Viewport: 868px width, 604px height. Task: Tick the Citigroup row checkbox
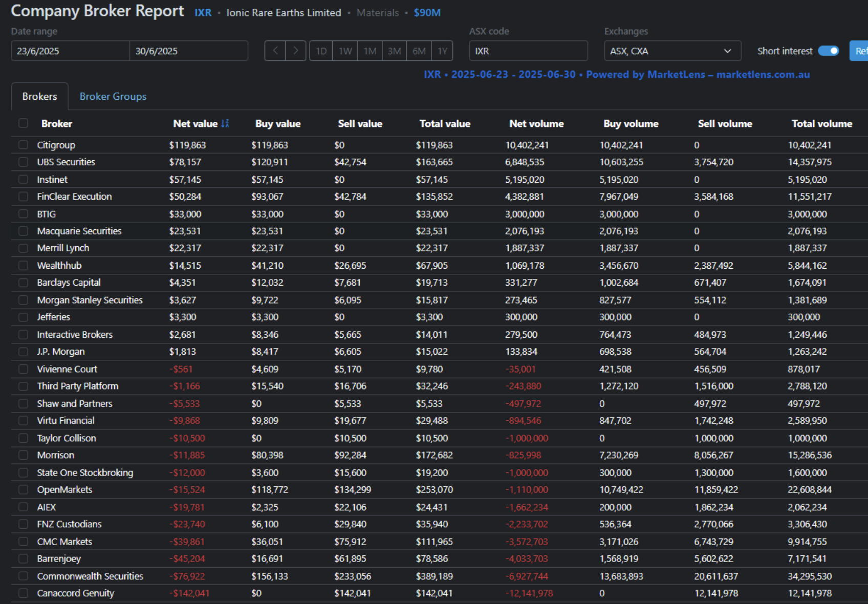[x=23, y=145]
